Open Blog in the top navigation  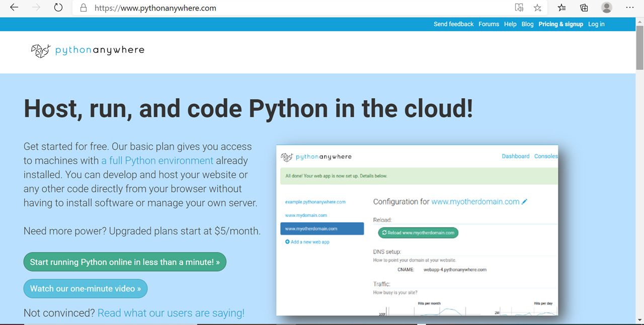(x=527, y=24)
